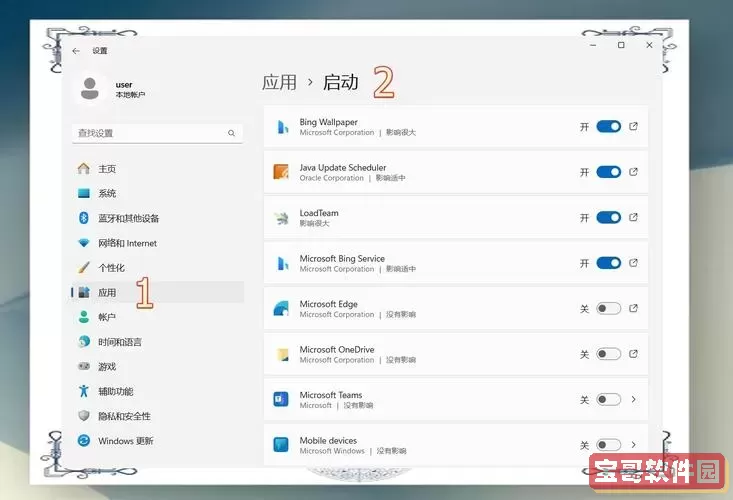Image resolution: width=733 pixels, height=500 pixels.
Task: Click the 帐户 person icon
Action: pyautogui.click(x=84, y=317)
